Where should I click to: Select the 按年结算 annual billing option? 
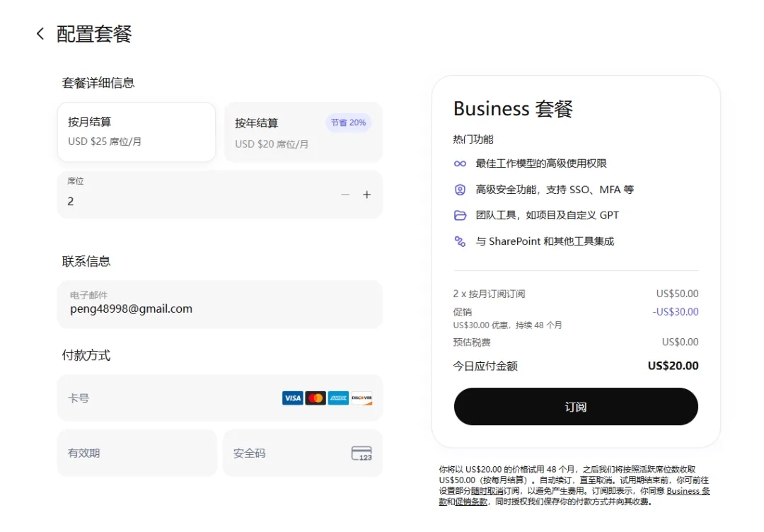(x=303, y=132)
